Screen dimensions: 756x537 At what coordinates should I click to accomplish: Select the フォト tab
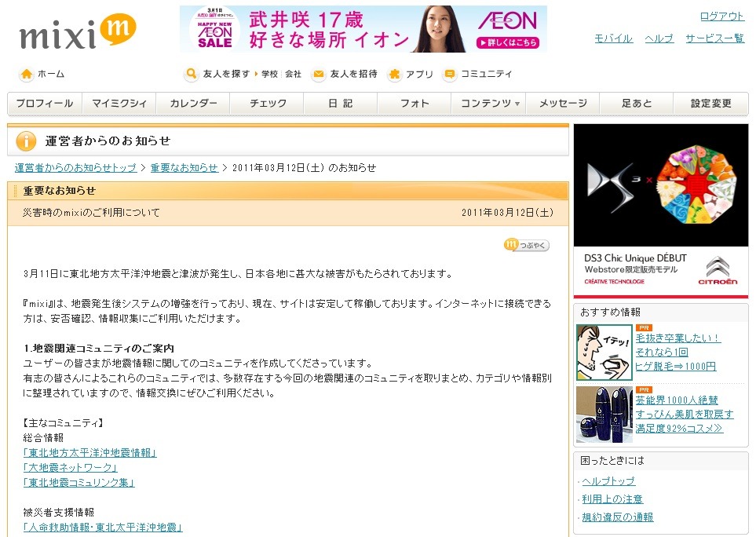pos(415,103)
